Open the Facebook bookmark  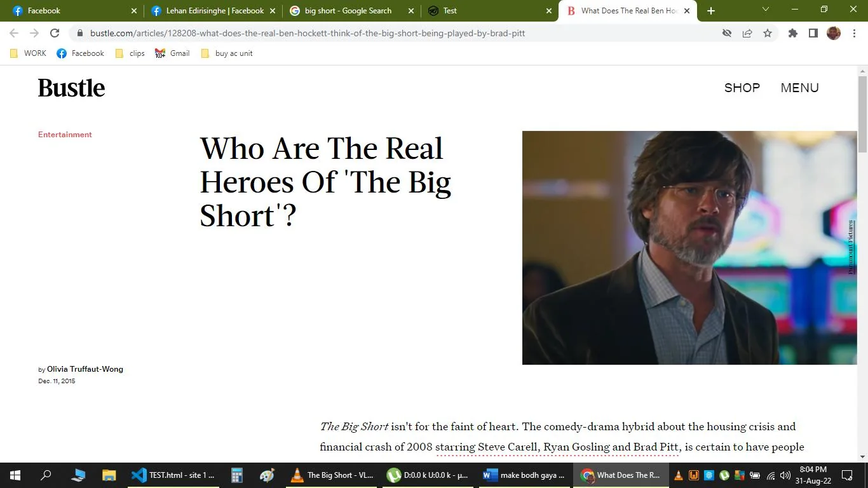pos(80,53)
